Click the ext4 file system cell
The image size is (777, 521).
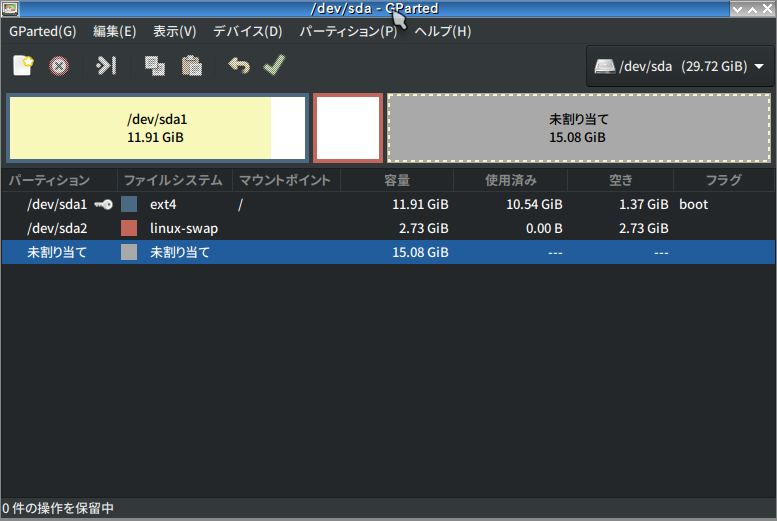[x=163, y=204]
